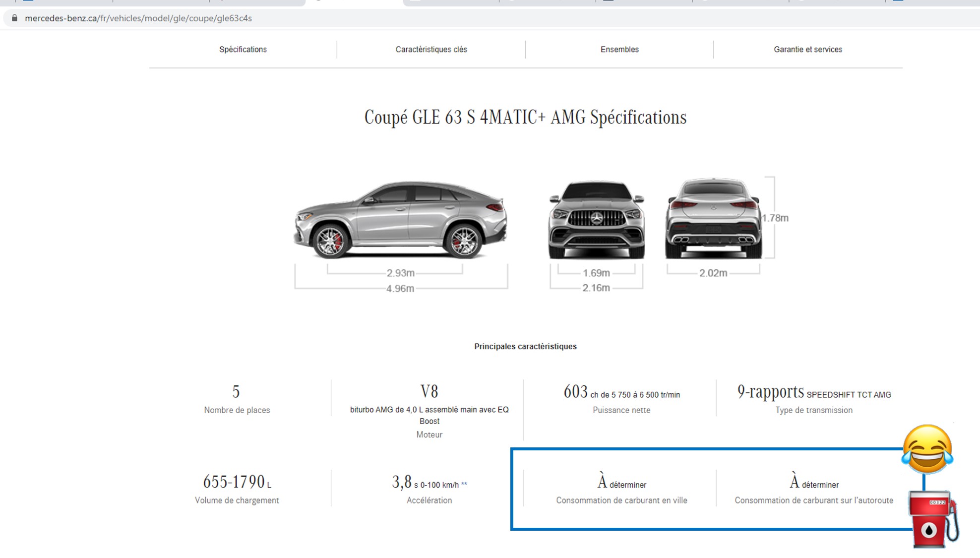Click 'À déterminer' above Consommation sur l'autoroute

click(x=814, y=482)
